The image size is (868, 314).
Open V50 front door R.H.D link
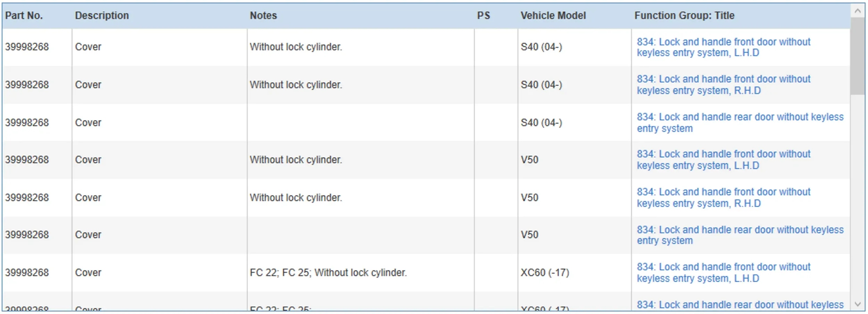723,198
